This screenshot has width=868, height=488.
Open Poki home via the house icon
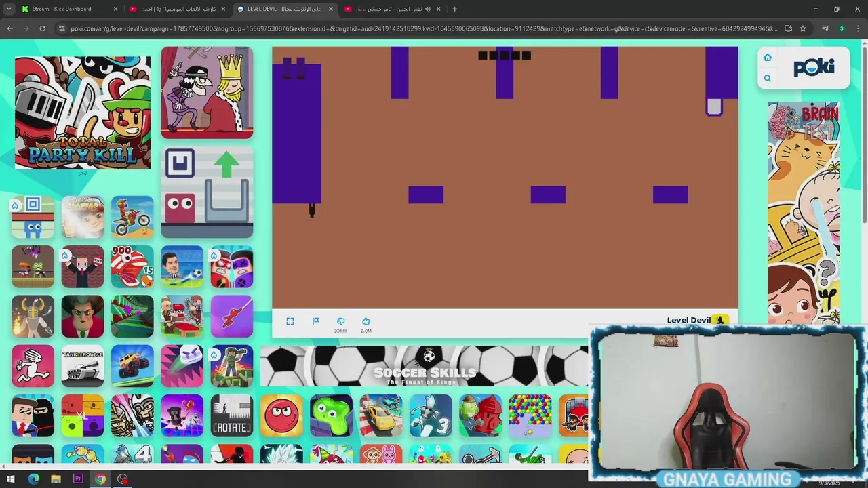click(768, 58)
